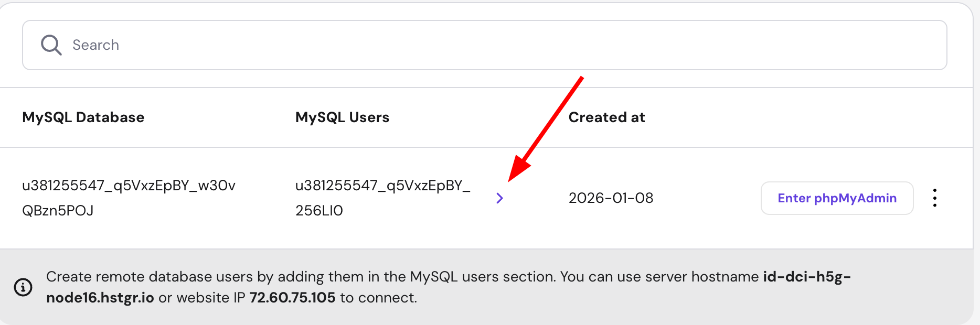
Task: Click the Created at column header
Action: pyautogui.click(x=606, y=117)
